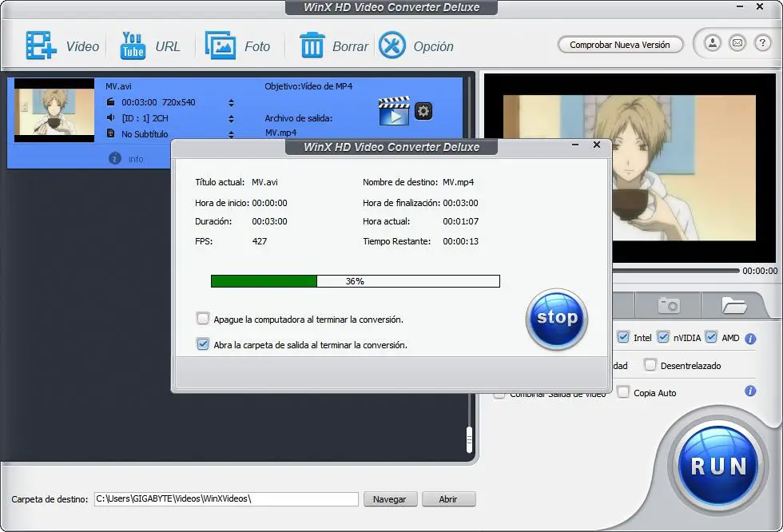Close the conversion progress dialog
Screen dimensions: 783x532
(596, 145)
